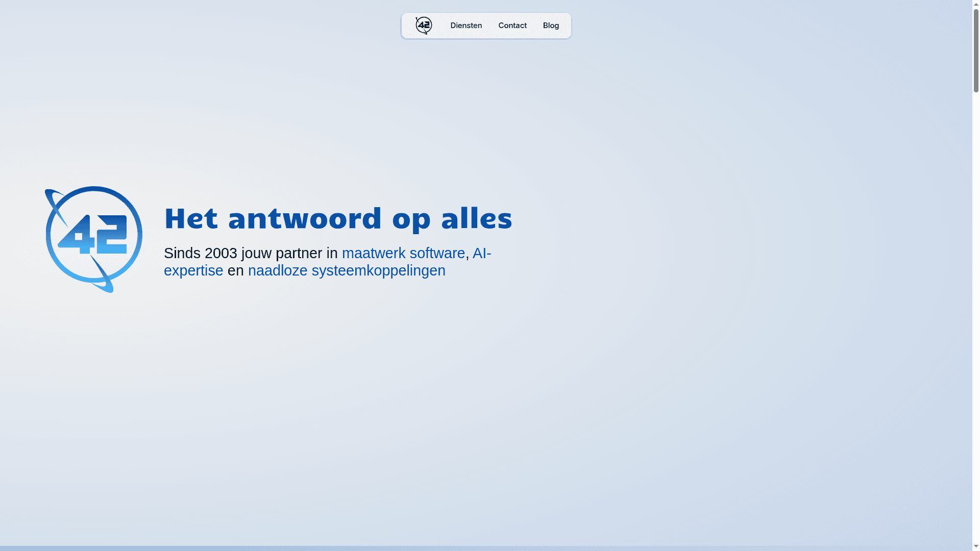The image size is (980, 551).
Task: Navigate to the Blog section
Action: [551, 25]
